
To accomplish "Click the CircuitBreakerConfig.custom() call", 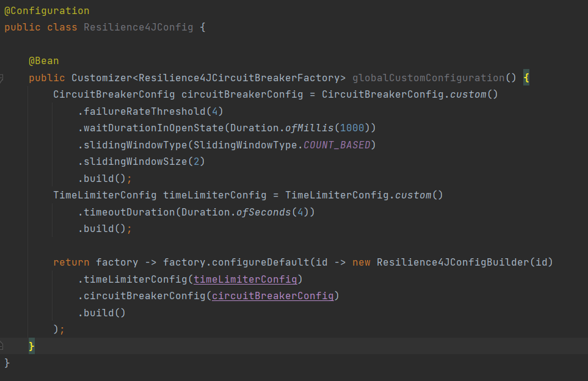I will [x=410, y=95].
